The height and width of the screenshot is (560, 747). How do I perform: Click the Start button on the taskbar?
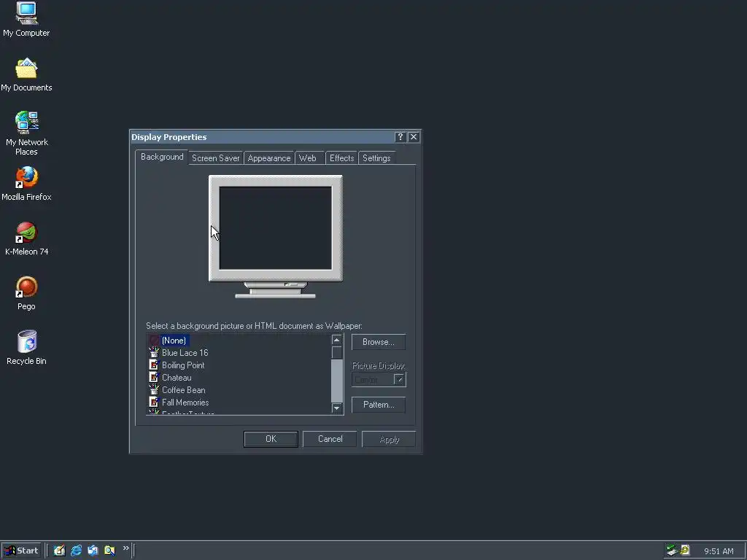point(22,551)
